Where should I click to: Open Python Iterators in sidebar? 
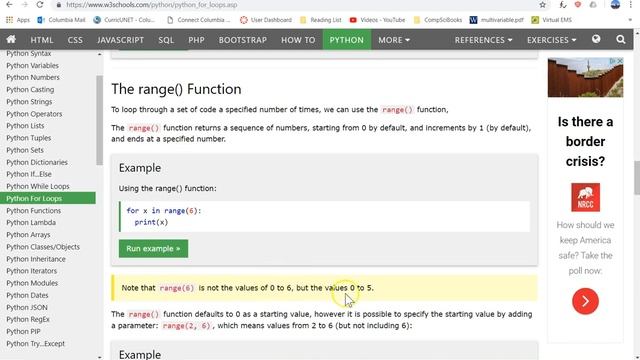[x=31, y=271]
